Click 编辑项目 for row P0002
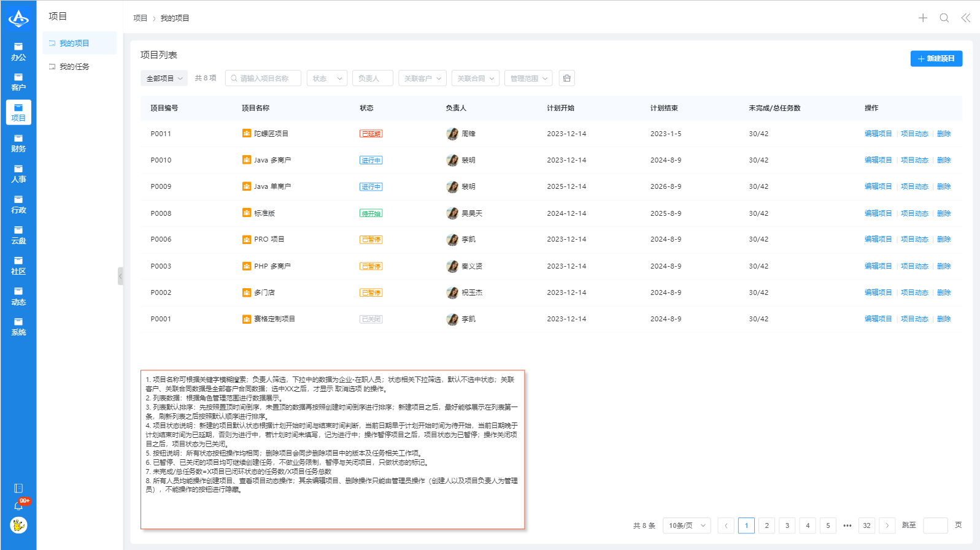This screenshot has height=550, width=980. [878, 292]
